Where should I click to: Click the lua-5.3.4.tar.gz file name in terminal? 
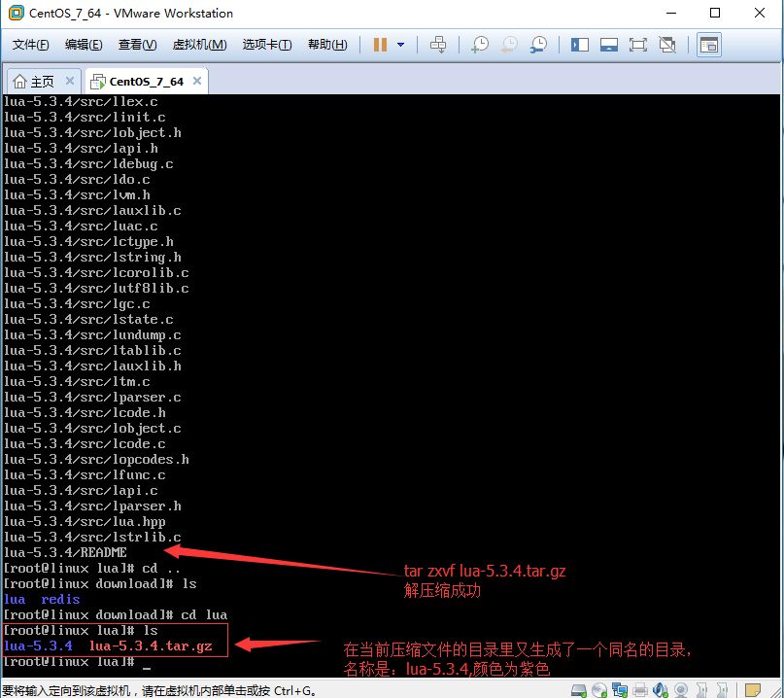(x=151, y=646)
